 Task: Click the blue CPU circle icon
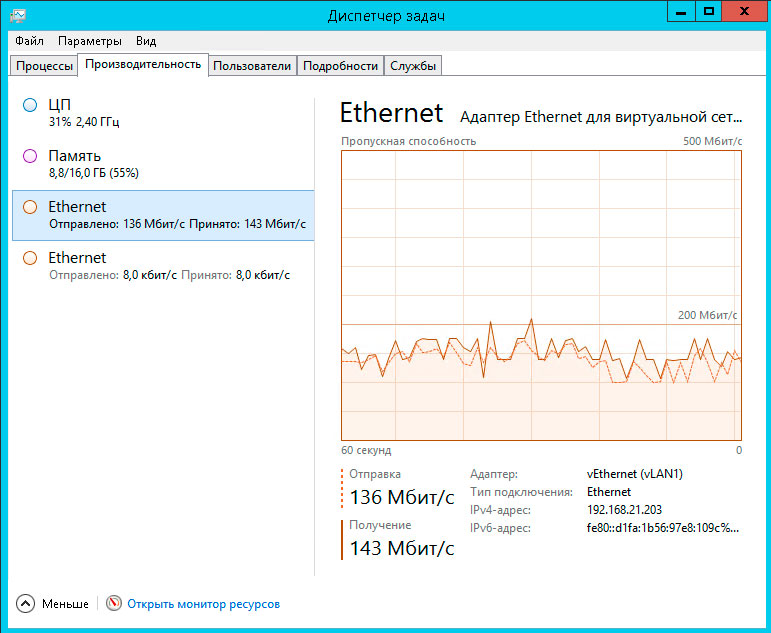pyautogui.click(x=30, y=105)
